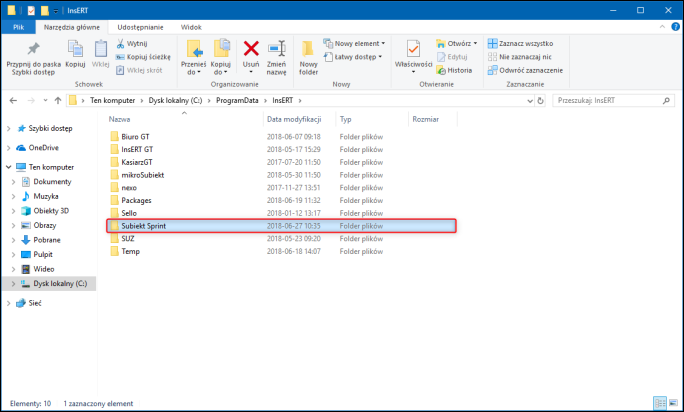Open the Otwórz dropdown
The width and height of the screenshot is (684, 412).
[x=457, y=44]
